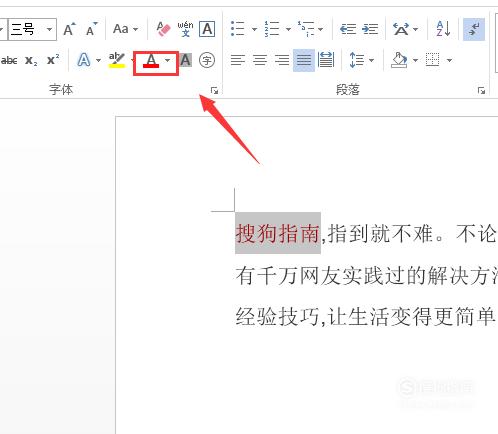Clear all formatting with eraser icon

163,29
